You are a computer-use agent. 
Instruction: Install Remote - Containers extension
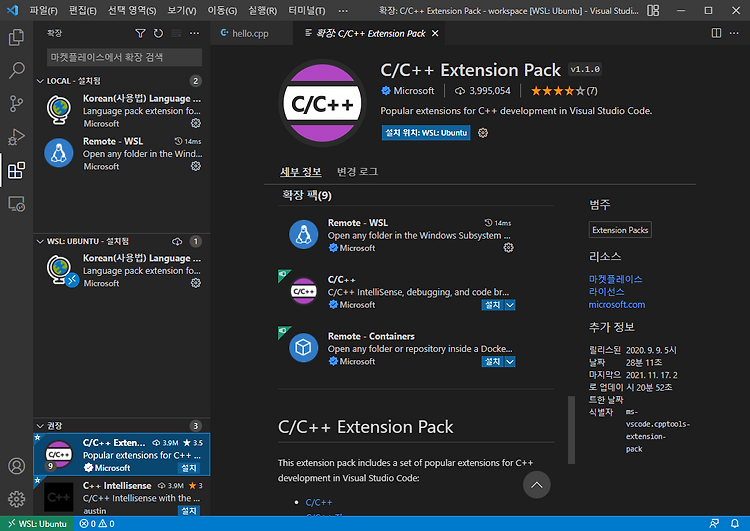coord(493,362)
